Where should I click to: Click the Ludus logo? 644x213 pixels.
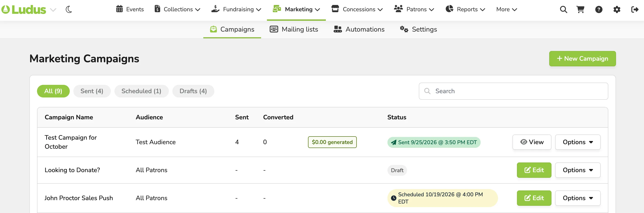[x=24, y=10]
